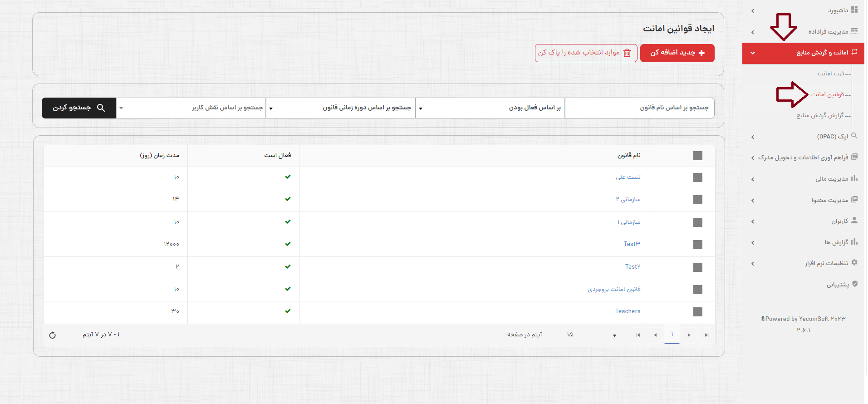
Task: Open the user-role (نقش کاربر) search dropdown
Action: pos(191,108)
